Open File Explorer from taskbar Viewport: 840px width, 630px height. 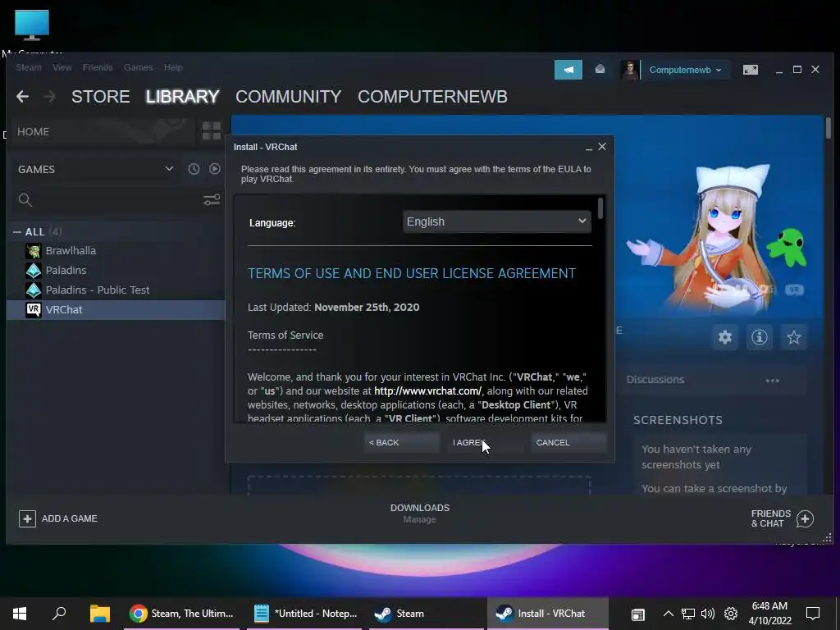99,614
